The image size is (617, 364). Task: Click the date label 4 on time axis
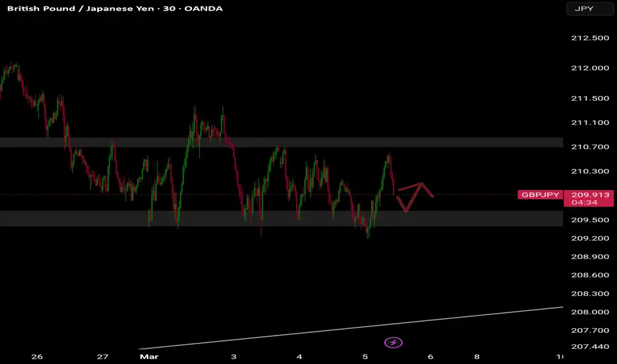click(x=299, y=357)
